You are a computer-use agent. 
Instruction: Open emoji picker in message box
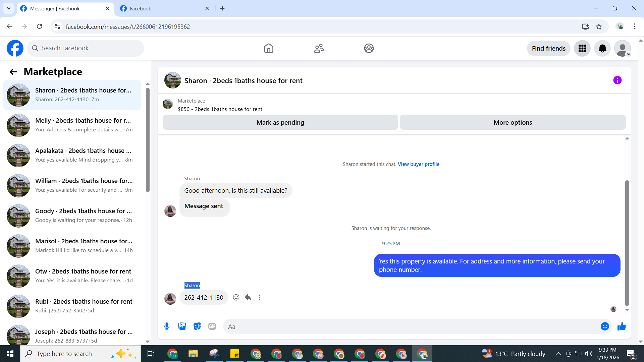point(604,326)
